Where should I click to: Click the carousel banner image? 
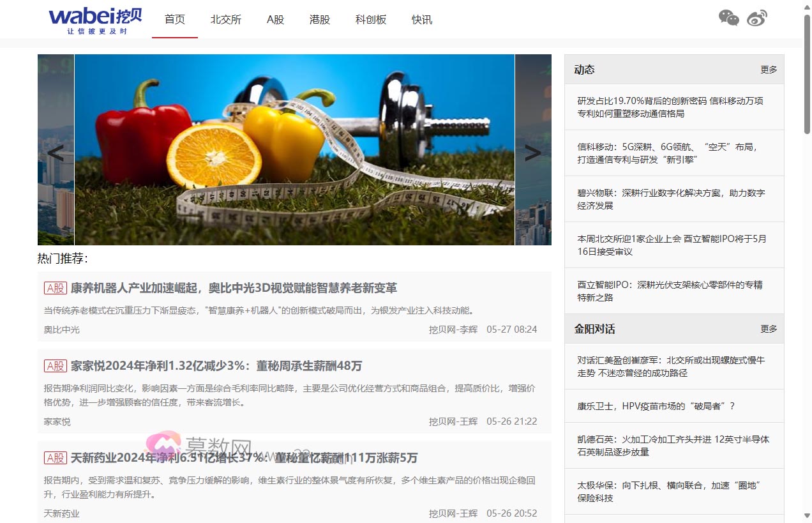pos(294,149)
